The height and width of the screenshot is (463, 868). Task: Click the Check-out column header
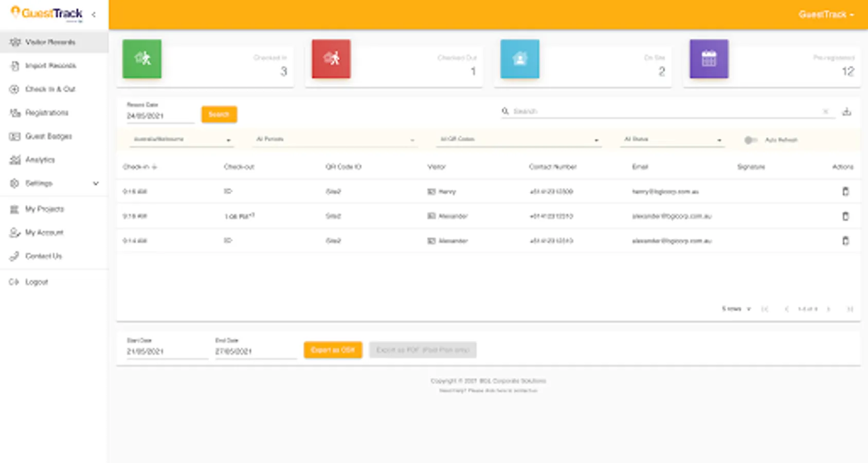coord(239,167)
